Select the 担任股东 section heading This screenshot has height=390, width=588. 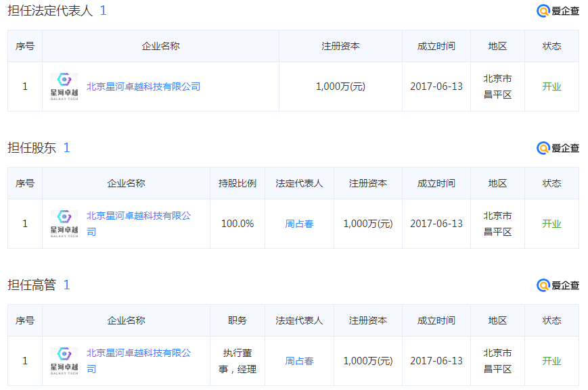click(x=32, y=147)
